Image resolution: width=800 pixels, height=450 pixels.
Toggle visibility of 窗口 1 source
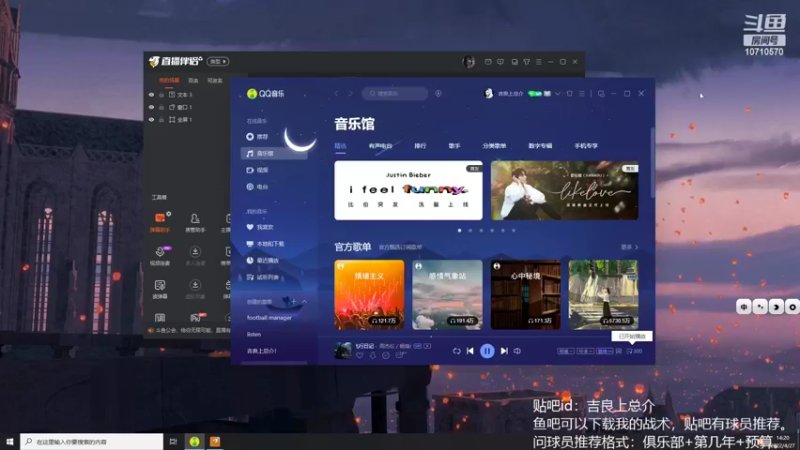pyautogui.click(x=151, y=107)
